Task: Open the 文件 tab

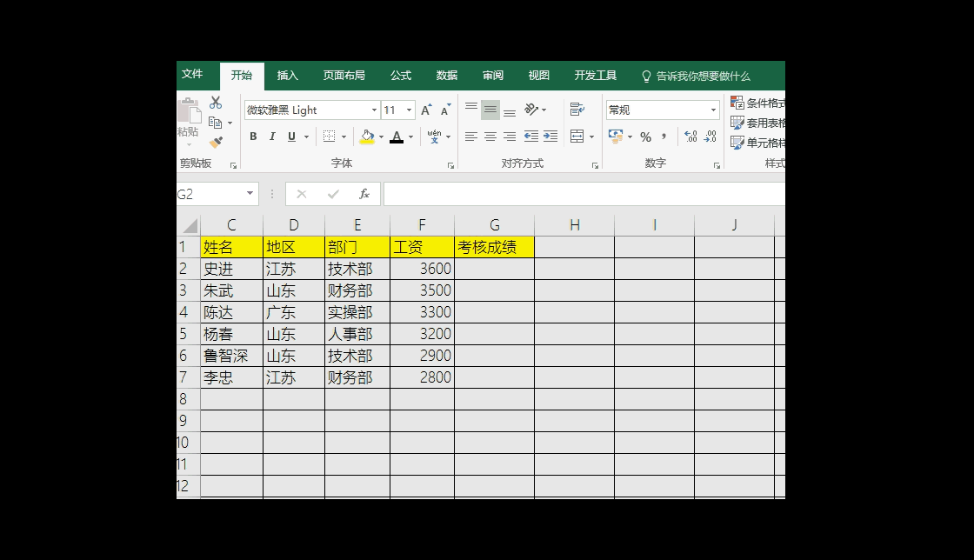Action: [192, 75]
